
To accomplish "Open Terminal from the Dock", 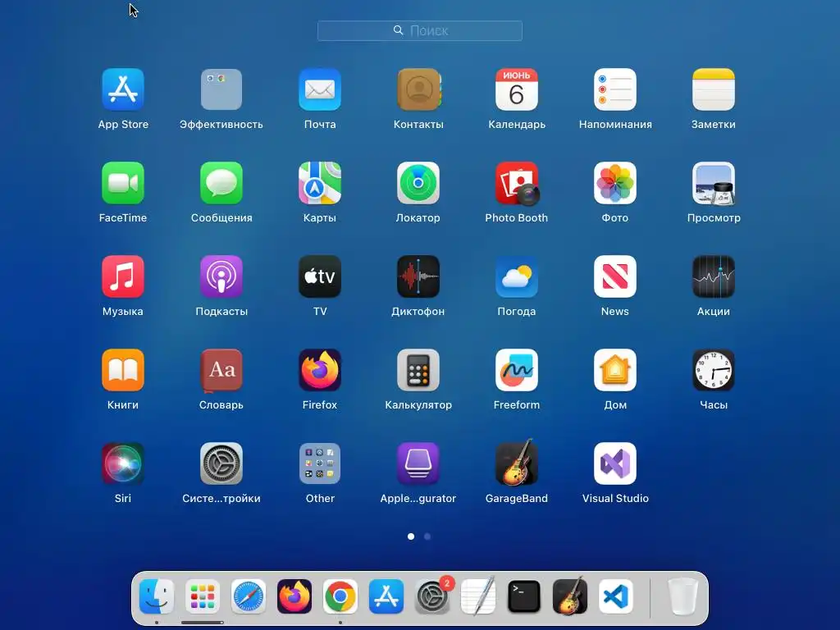I will tap(524, 596).
